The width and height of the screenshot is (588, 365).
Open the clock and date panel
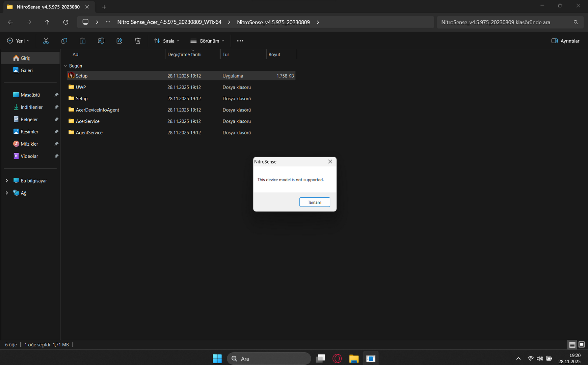point(569,359)
